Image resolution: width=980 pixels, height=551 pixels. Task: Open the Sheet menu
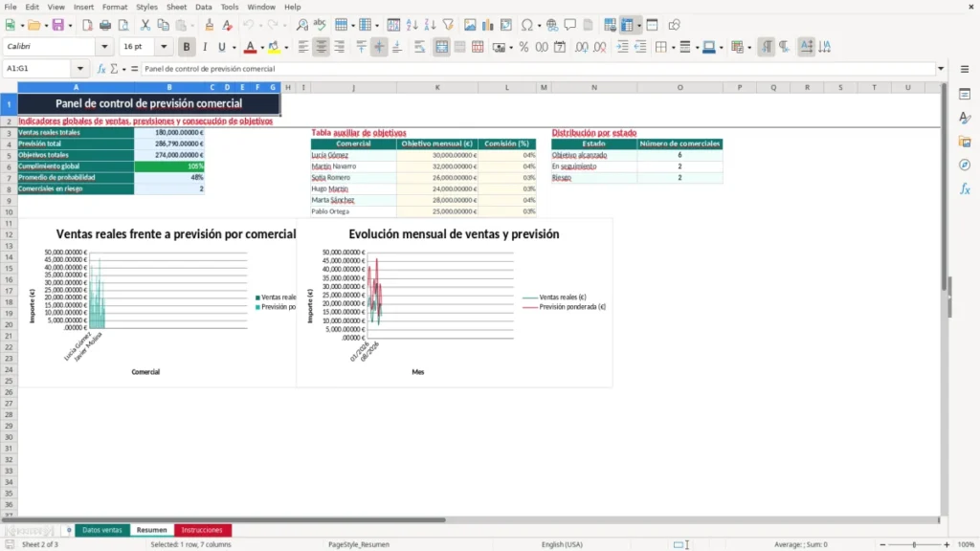tap(176, 7)
